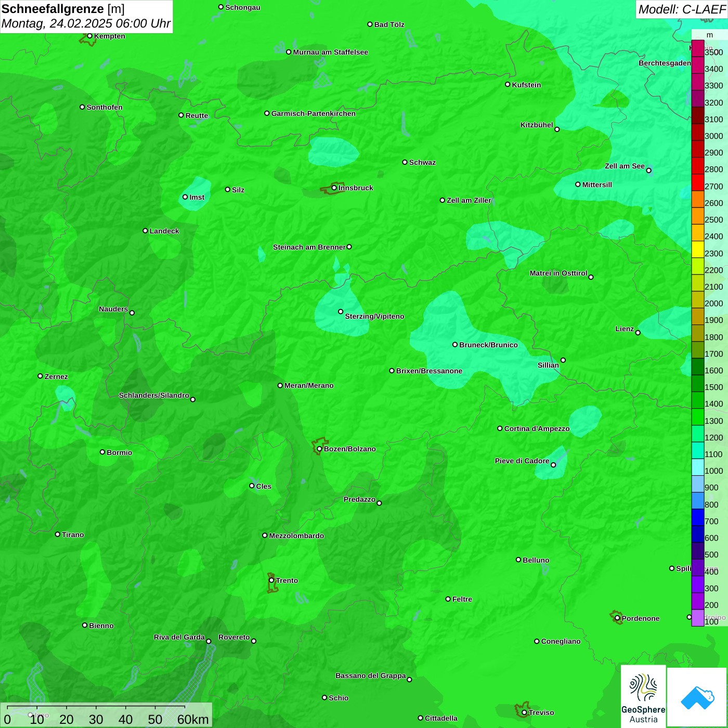The image size is (728, 728).
Task: Click the Schio marker dot
Action: click(324, 698)
